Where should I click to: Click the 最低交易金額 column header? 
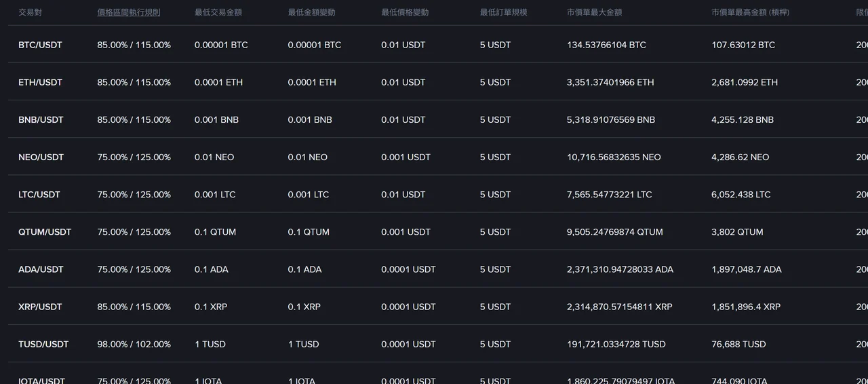click(x=218, y=12)
